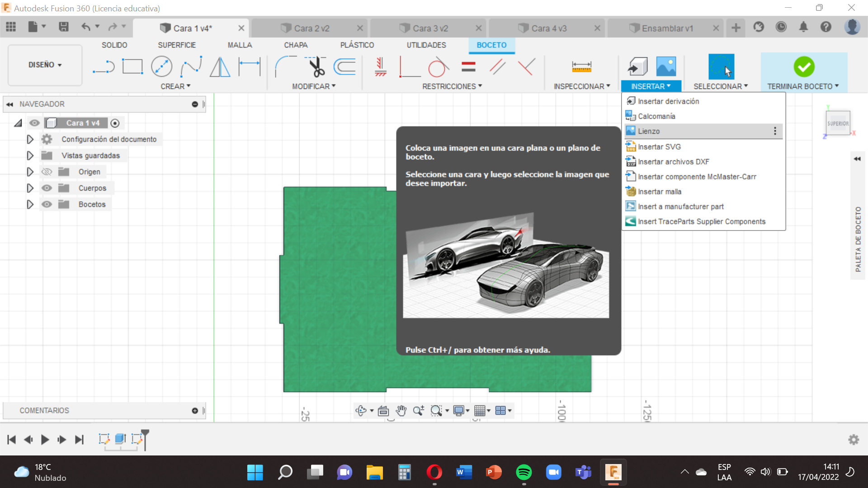Screen dimensions: 868x488
Task: Open the MODIFICAR dropdown menu
Action: [x=314, y=86]
